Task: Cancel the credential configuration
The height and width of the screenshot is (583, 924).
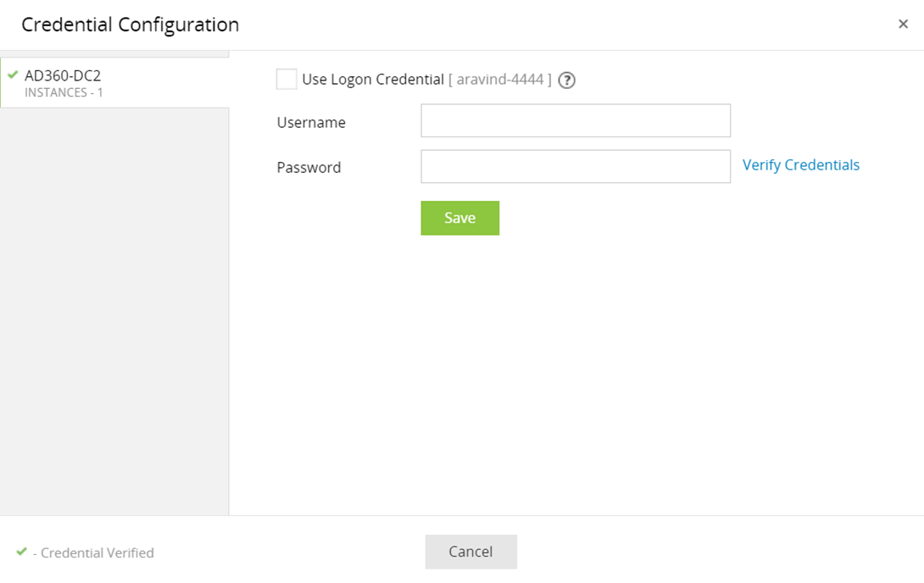Action: [x=470, y=551]
